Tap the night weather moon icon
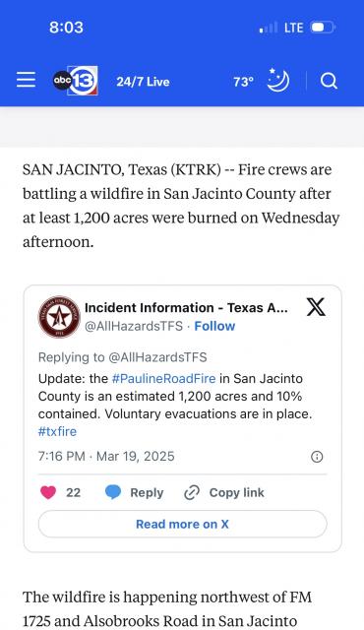This screenshot has height=630, width=364. tap(278, 80)
